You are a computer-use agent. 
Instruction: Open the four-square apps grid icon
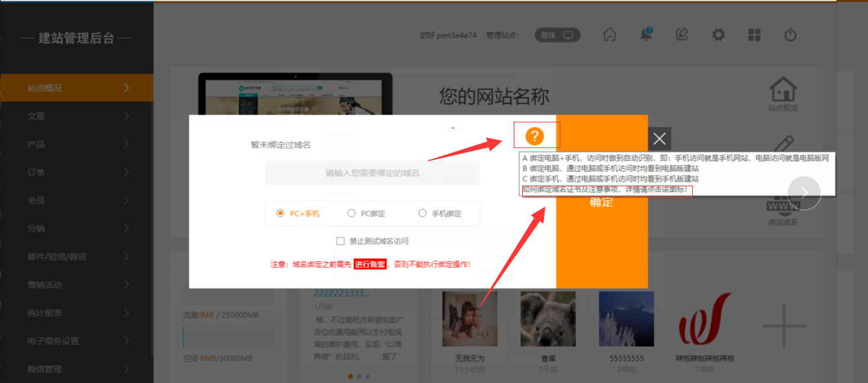point(755,35)
